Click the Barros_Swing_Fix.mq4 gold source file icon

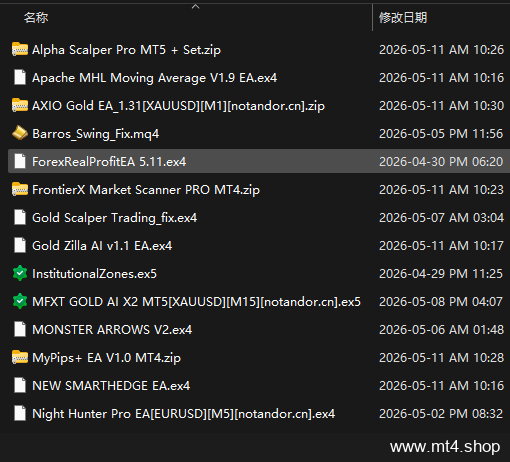20,133
